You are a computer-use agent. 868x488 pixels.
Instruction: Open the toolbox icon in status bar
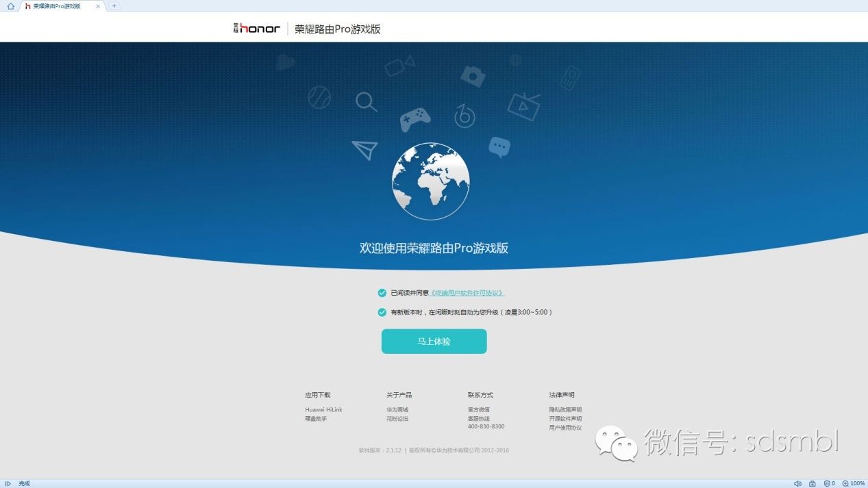pyautogui.click(x=813, y=483)
